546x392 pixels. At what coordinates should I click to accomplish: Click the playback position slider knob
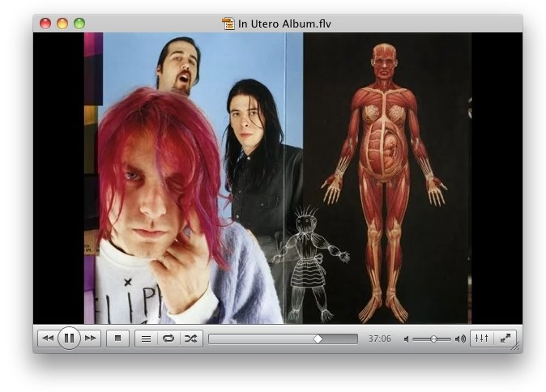click(318, 339)
